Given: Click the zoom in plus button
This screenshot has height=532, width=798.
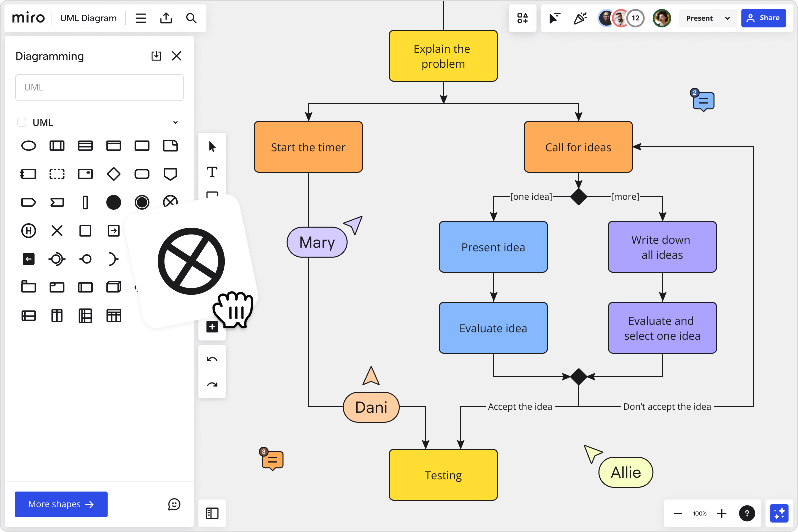Looking at the screenshot, I should coord(722,513).
